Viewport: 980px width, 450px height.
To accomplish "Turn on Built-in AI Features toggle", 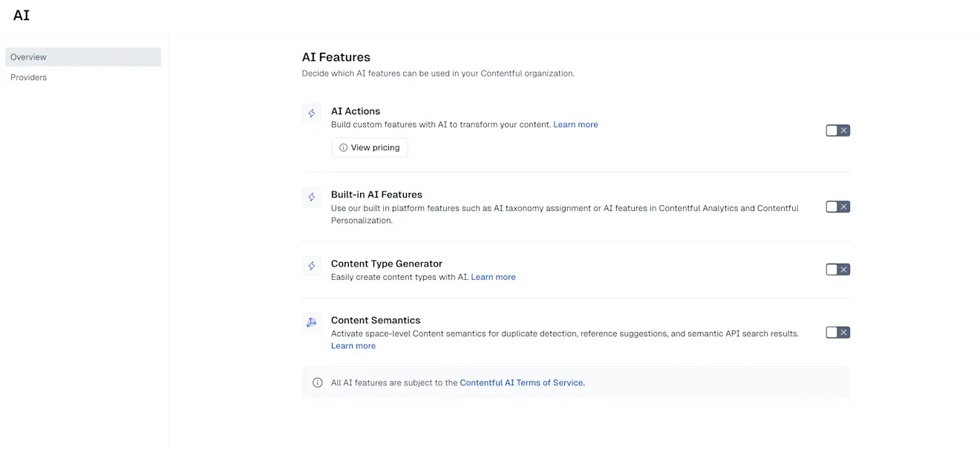I will coord(837,207).
